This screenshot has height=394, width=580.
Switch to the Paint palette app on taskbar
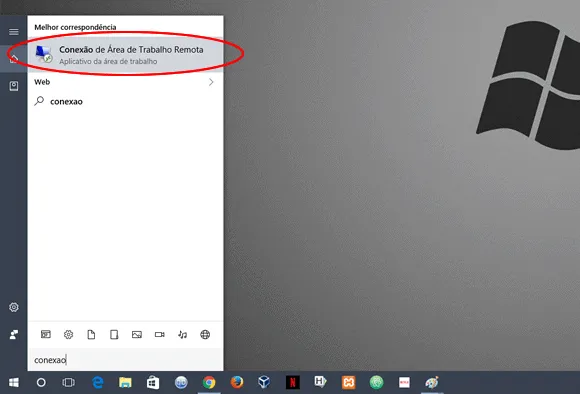pos(432,383)
